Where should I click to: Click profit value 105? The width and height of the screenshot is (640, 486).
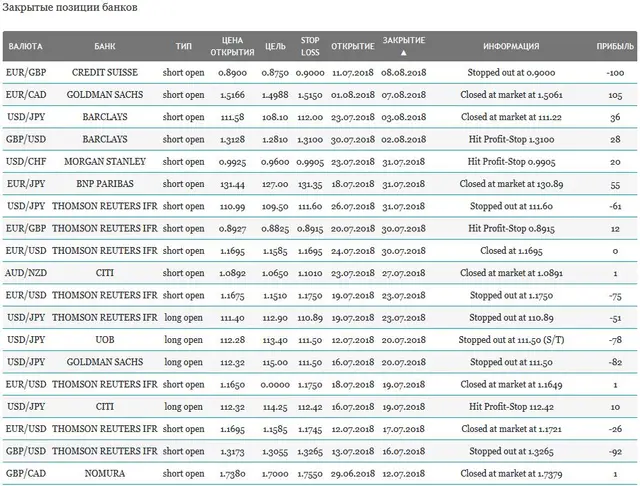click(616, 95)
